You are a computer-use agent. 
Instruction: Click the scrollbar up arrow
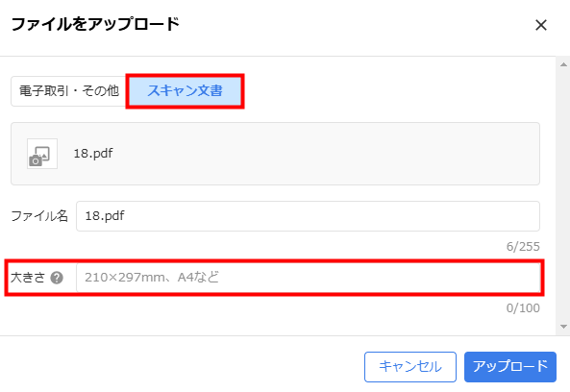[563, 64]
